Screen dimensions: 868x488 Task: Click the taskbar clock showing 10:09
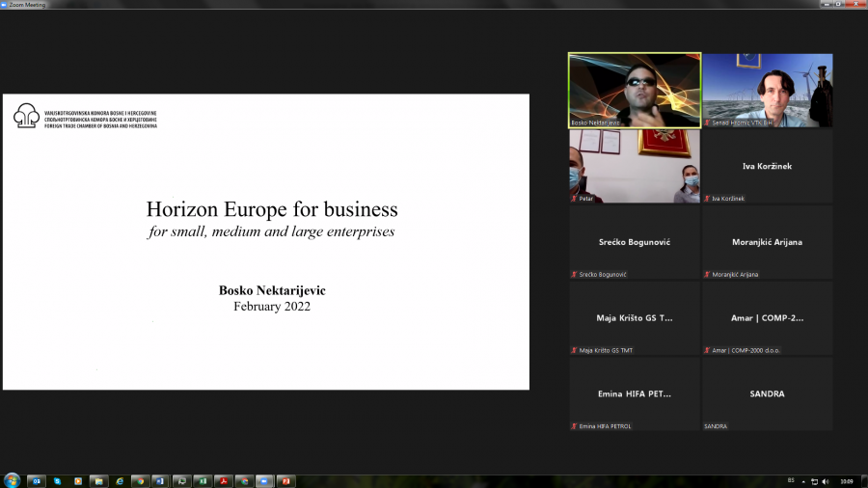(x=847, y=481)
